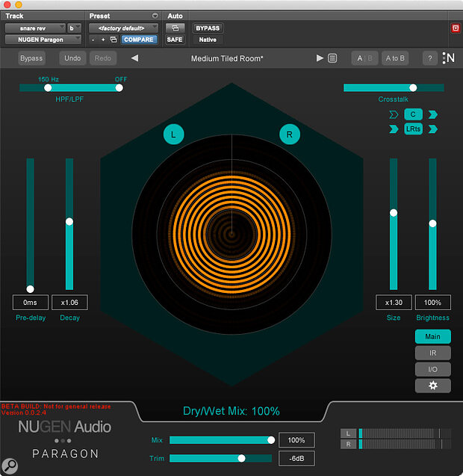Click the Brightness slider handle

tap(432, 223)
